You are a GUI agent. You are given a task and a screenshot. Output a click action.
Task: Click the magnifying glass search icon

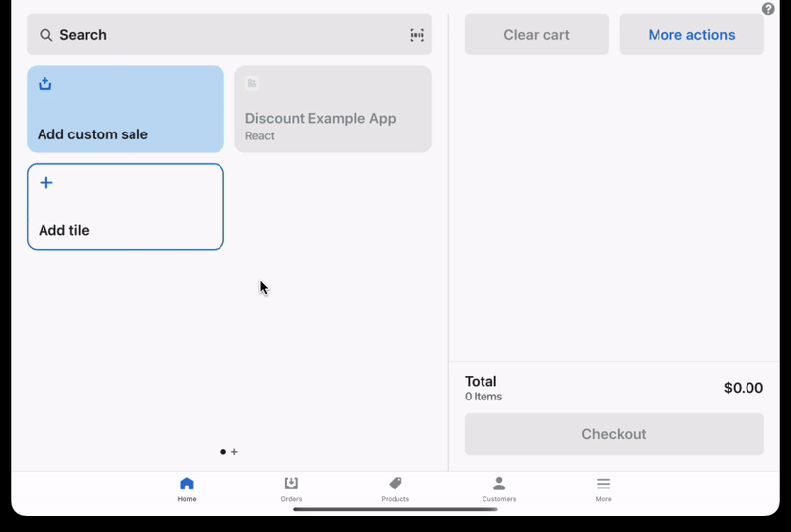point(45,35)
